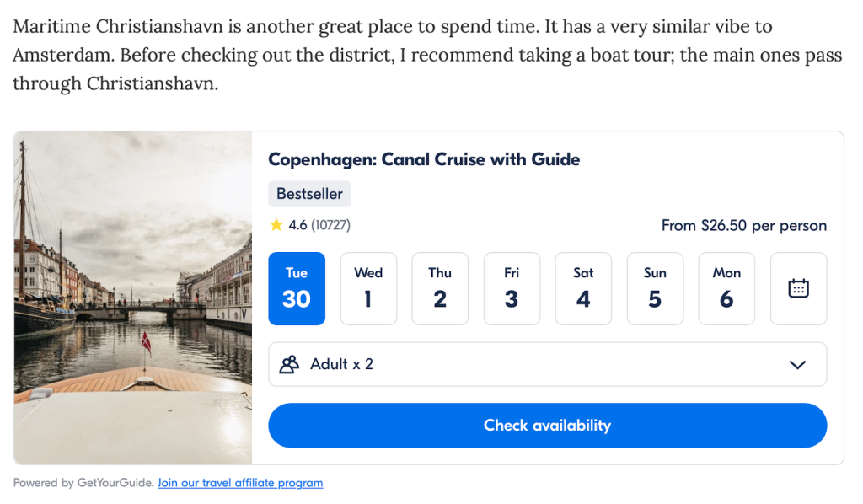Click the participants people icon
863x504 pixels.
[289, 364]
